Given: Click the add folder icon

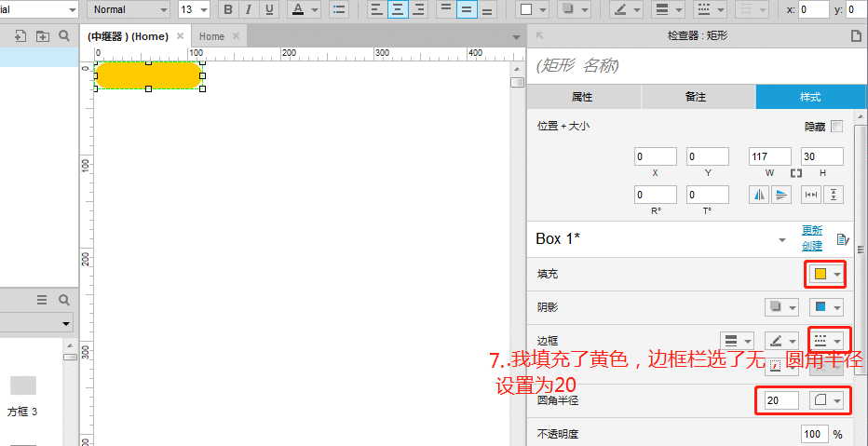Looking at the screenshot, I should 43,36.
